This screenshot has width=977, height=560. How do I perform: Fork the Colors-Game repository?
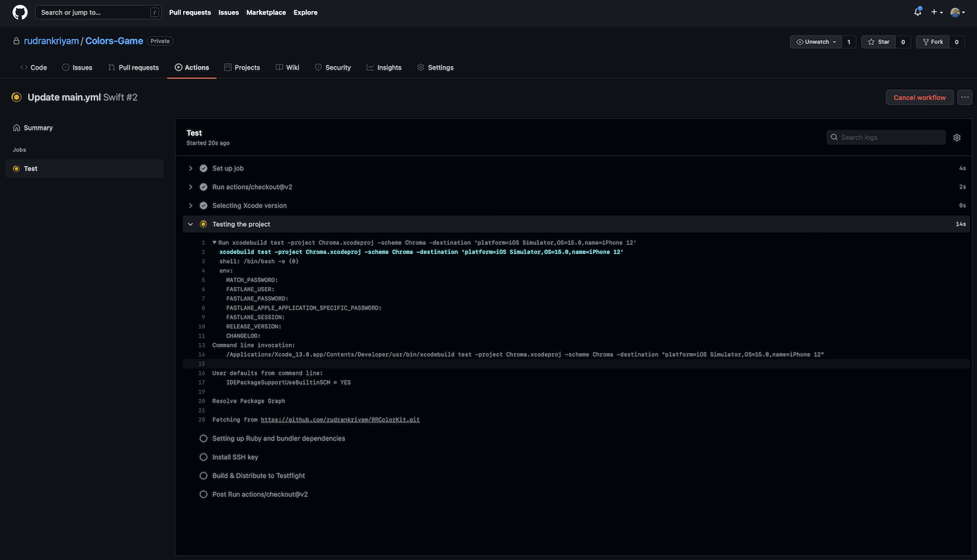coord(932,42)
